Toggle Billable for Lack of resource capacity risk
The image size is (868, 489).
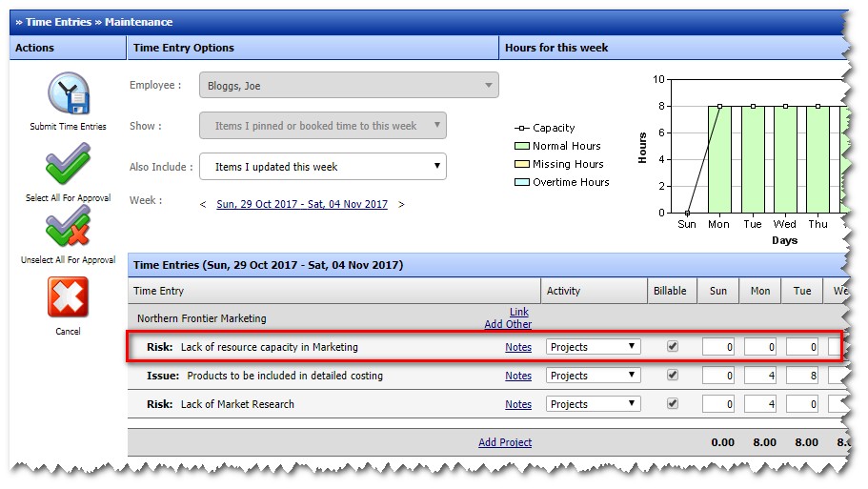(x=672, y=347)
